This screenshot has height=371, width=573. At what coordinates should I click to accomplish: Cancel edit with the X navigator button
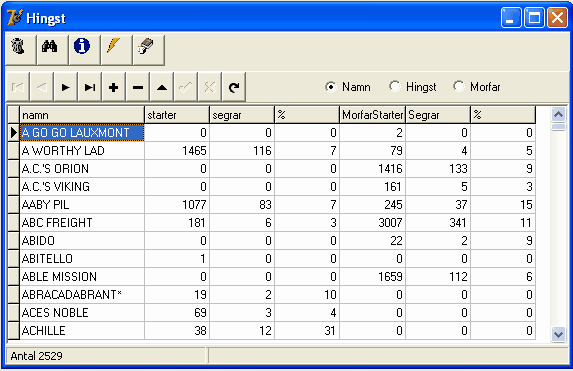click(x=210, y=87)
